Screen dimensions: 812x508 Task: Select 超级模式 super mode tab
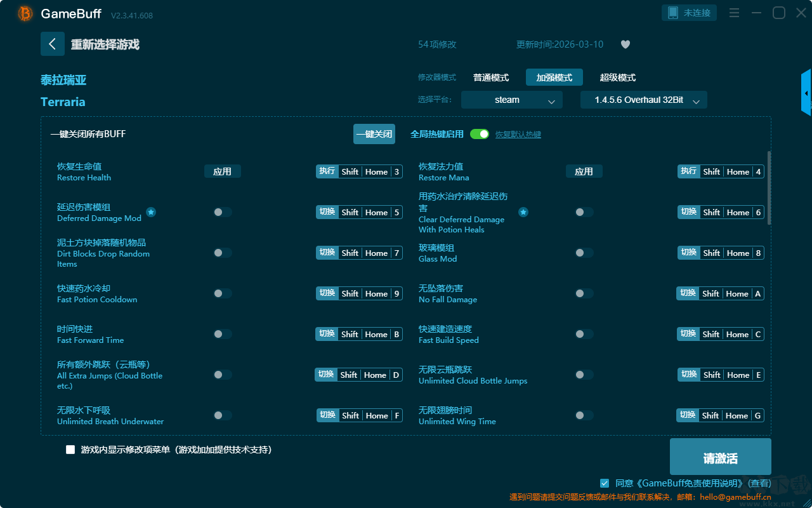click(618, 77)
